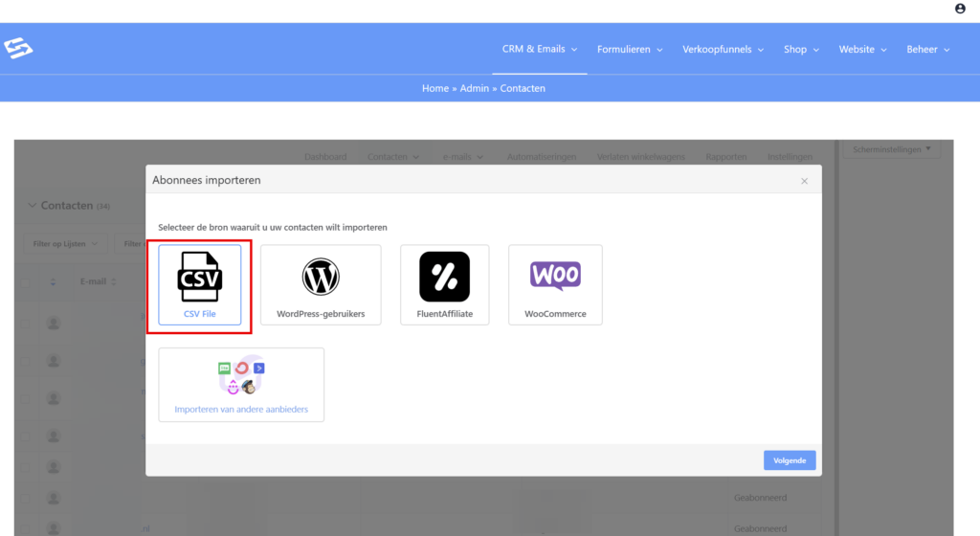Select the FluentAffiliate import option

[444, 285]
